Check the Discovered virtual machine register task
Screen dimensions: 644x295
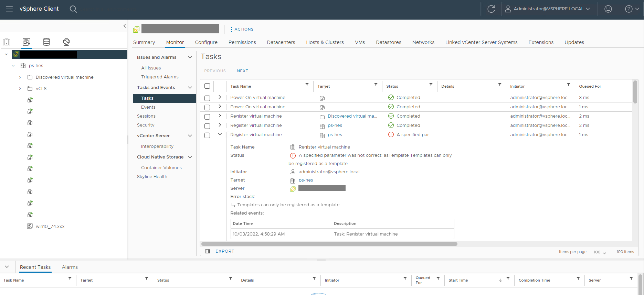coord(207,117)
